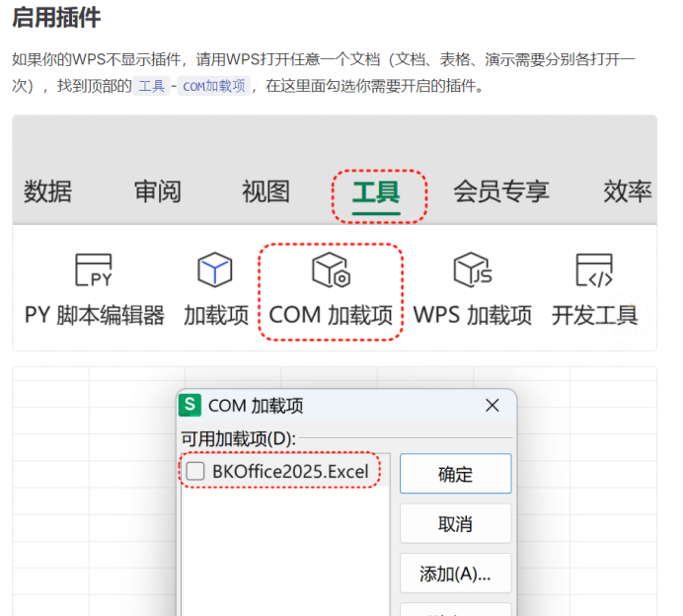Switch to the 数据 tab
Viewport: 683px width, 616px height.
[47, 192]
